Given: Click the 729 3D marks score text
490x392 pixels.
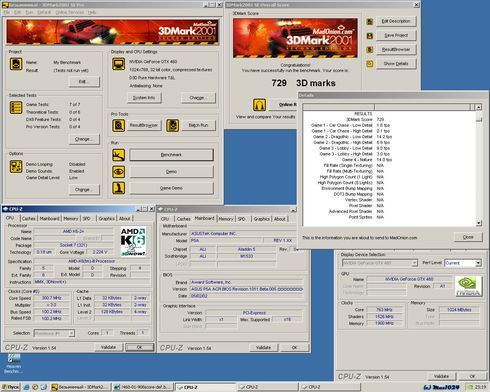Looking at the screenshot, I should click(x=303, y=83).
